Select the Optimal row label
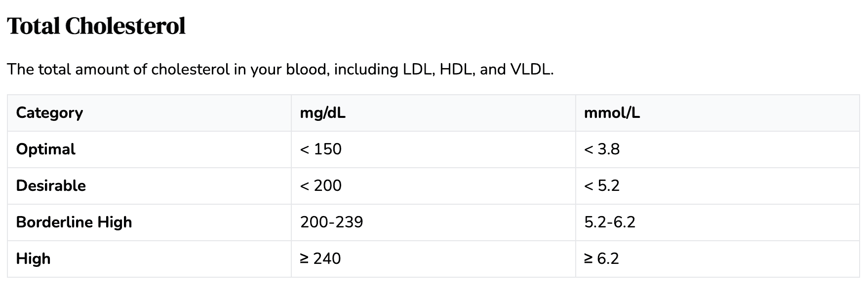The width and height of the screenshot is (868, 293). pos(45,149)
